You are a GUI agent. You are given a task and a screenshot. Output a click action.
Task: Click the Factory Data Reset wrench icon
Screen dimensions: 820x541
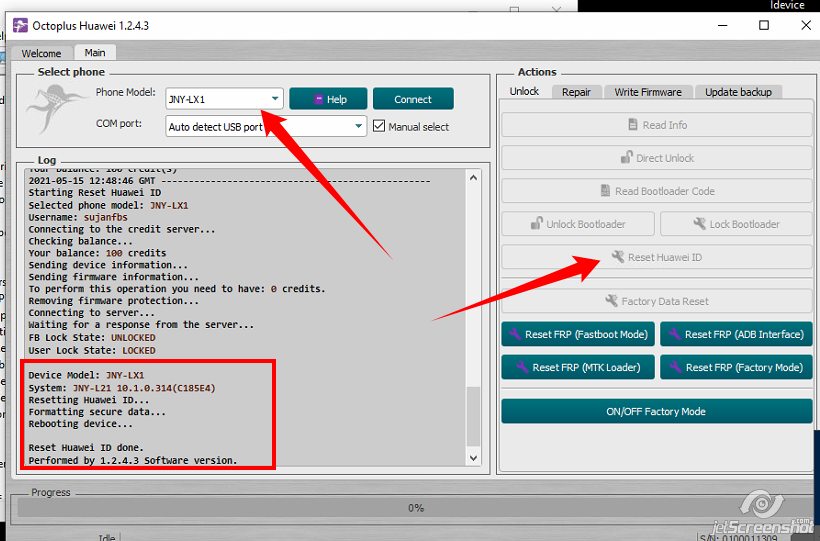[611, 300]
